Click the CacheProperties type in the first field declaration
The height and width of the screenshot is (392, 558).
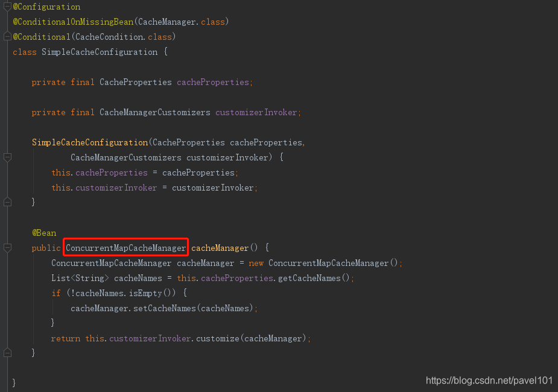pyautogui.click(x=136, y=82)
